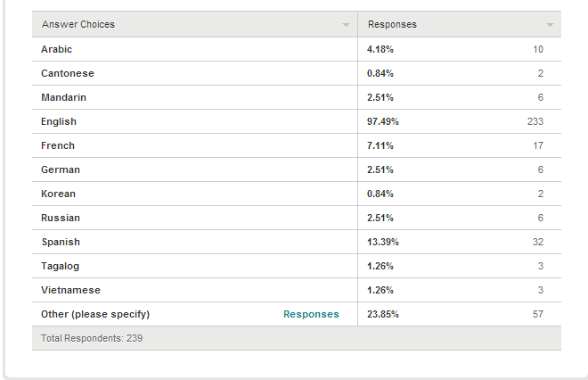
Task: Select the Tagalog answer choice label
Action: [x=60, y=266]
